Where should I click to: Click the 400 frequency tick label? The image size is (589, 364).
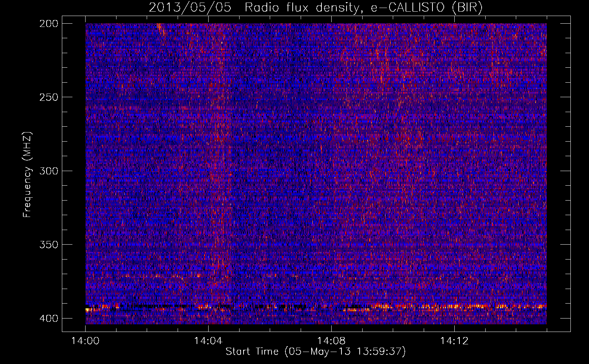coord(48,318)
